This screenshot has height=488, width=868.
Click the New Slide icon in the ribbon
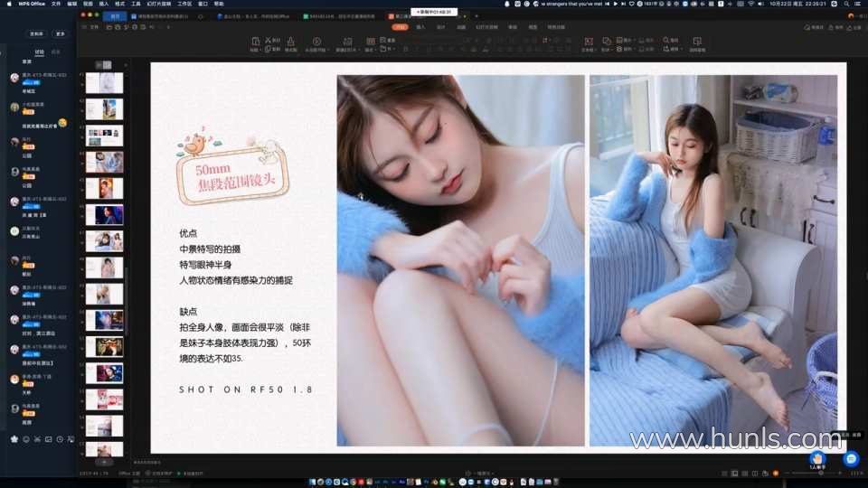point(347,42)
